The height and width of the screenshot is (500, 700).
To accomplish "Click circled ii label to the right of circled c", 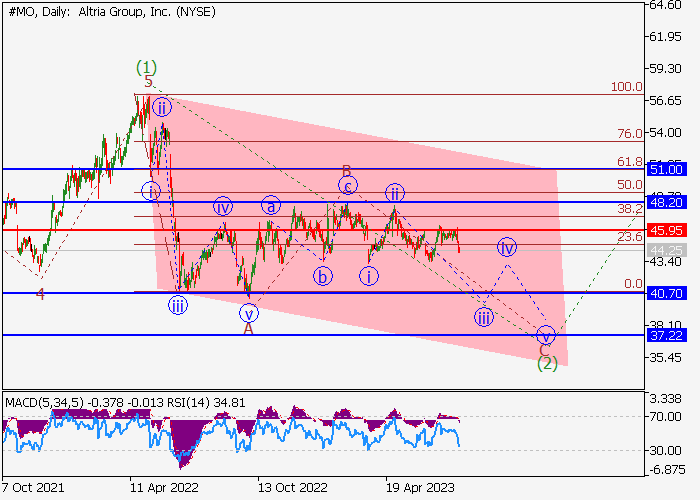I will click(395, 193).
